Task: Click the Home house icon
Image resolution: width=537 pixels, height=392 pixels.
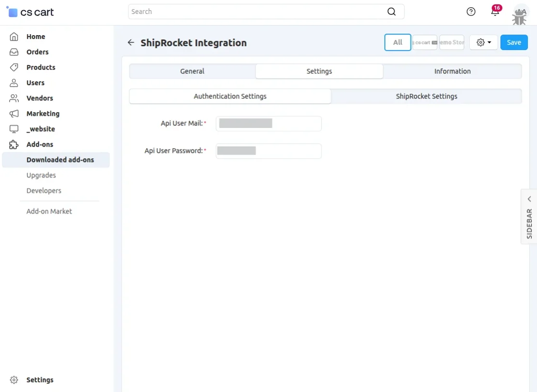Action: coord(14,37)
